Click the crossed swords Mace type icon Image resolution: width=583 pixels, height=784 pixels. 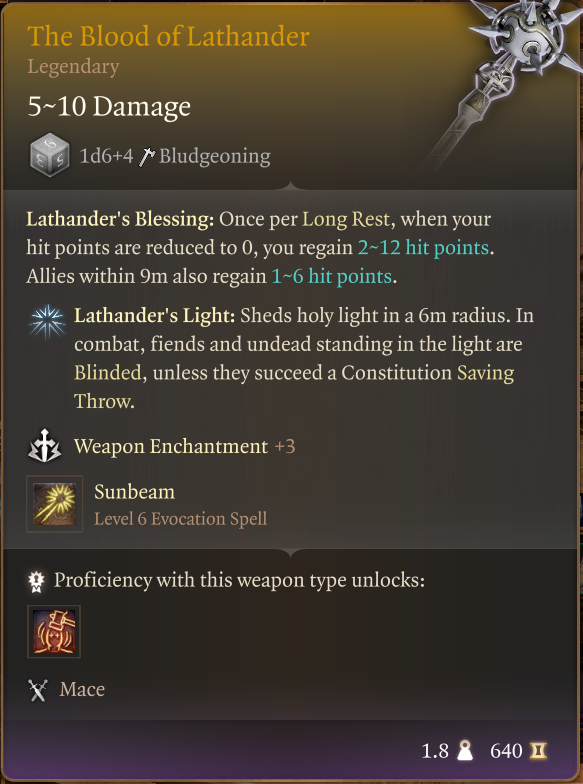coord(38,690)
